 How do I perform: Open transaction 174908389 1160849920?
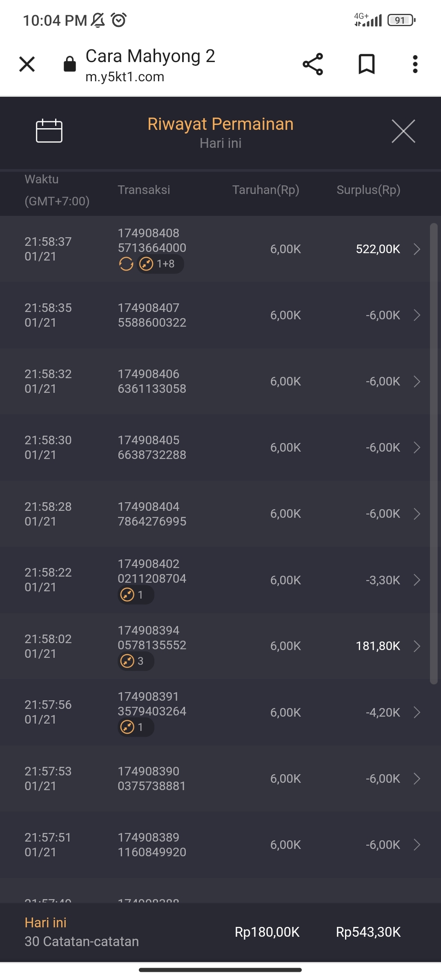point(152,845)
